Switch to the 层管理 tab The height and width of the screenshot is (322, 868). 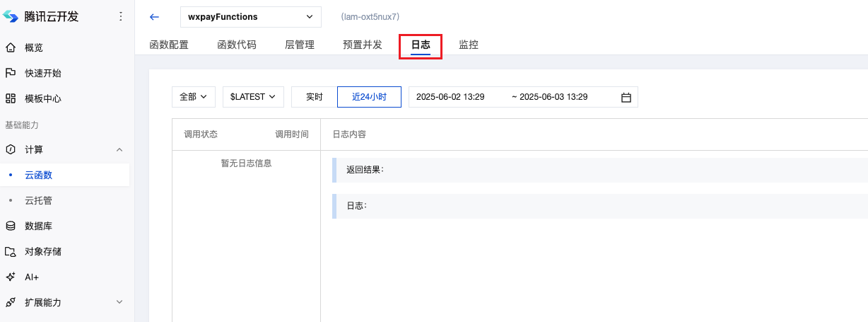pyautogui.click(x=300, y=45)
